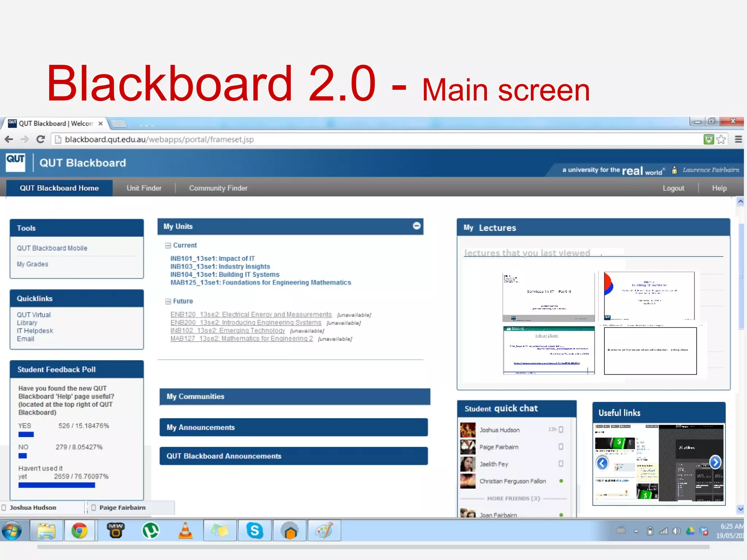Open Help in the navigation bar
The width and height of the screenshot is (747, 560).
click(719, 188)
